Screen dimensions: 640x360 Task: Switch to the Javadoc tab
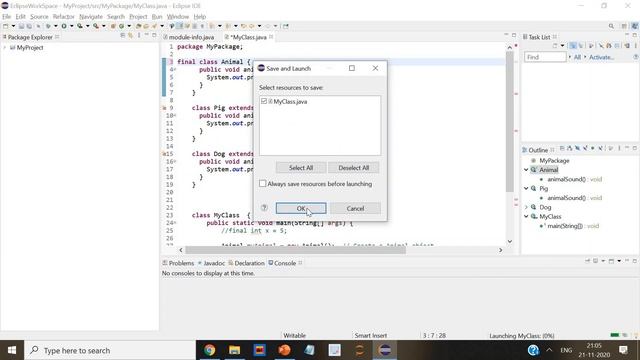click(x=211, y=263)
